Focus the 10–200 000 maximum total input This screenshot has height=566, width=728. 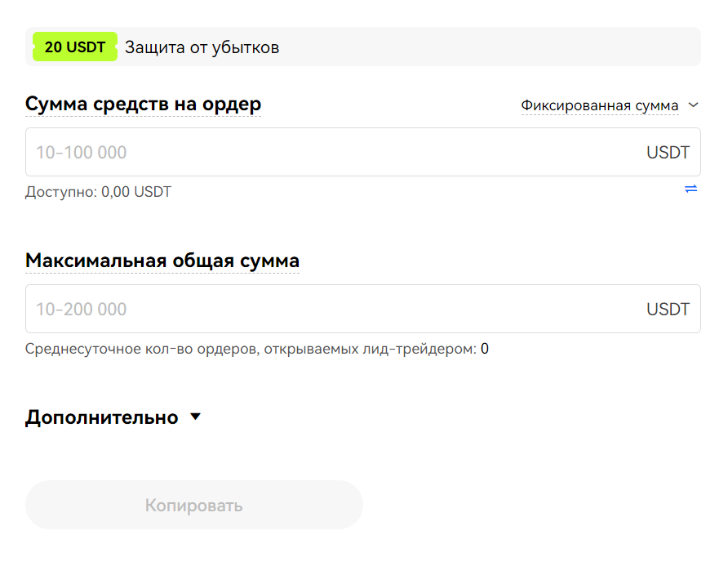tap(326, 309)
